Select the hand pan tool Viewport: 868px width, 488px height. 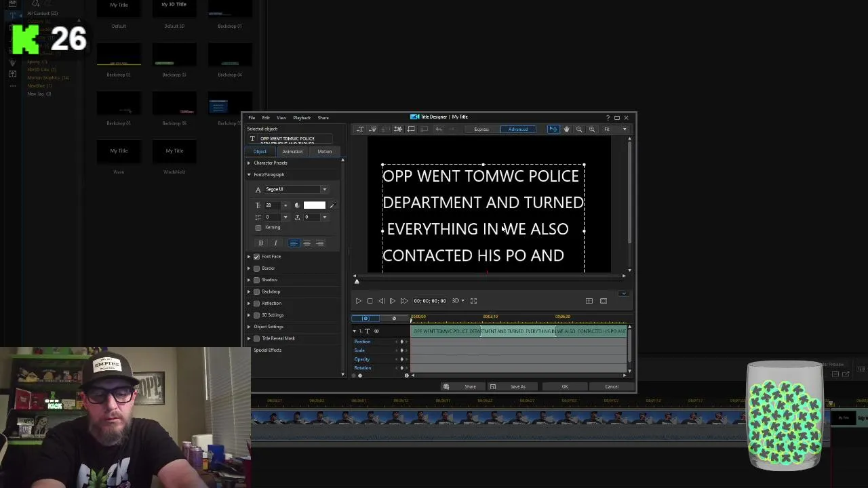pos(566,129)
